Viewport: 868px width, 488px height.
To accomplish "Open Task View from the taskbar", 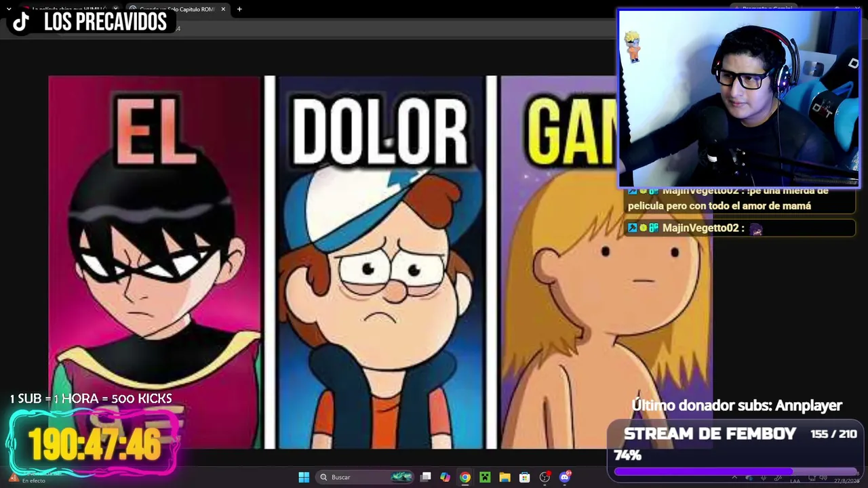I will point(425,477).
